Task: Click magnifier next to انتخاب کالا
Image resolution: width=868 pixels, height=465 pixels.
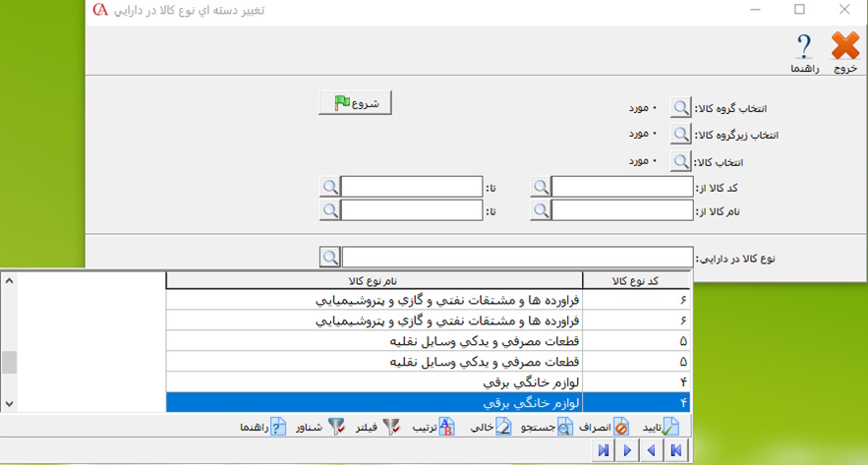Action: (681, 161)
